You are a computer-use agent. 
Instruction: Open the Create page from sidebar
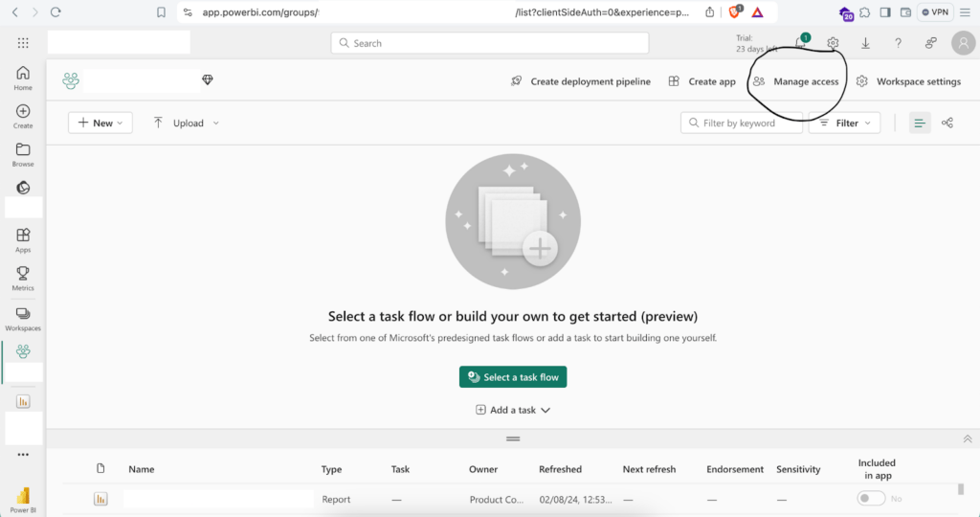point(23,117)
